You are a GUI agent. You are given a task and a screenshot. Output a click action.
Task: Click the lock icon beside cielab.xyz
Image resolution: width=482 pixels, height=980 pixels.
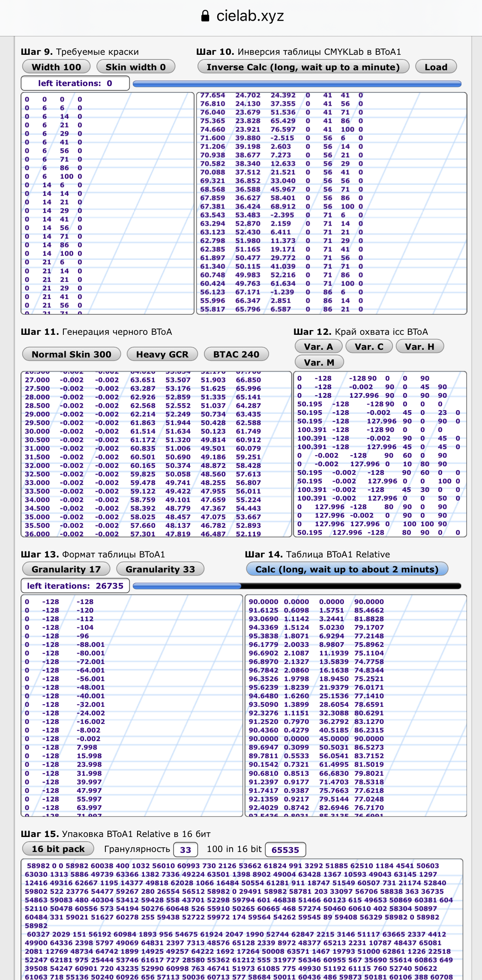pyautogui.click(x=205, y=16)
